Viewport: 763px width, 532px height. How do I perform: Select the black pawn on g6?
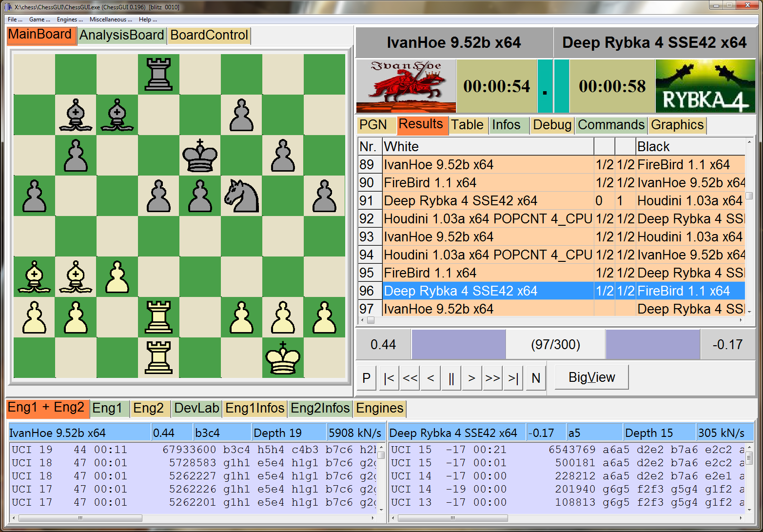pyautogui.click(x=283, y=156)
